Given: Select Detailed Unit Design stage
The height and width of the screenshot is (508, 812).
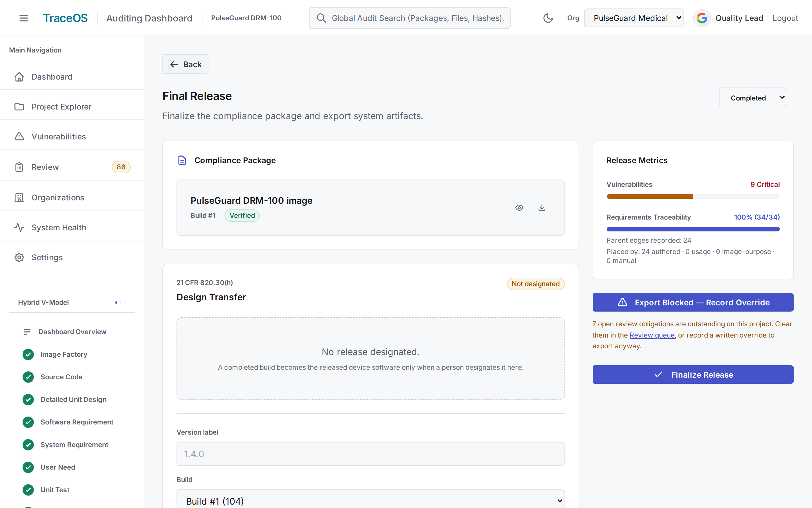Looking at the screenshot, I should 73,399.
